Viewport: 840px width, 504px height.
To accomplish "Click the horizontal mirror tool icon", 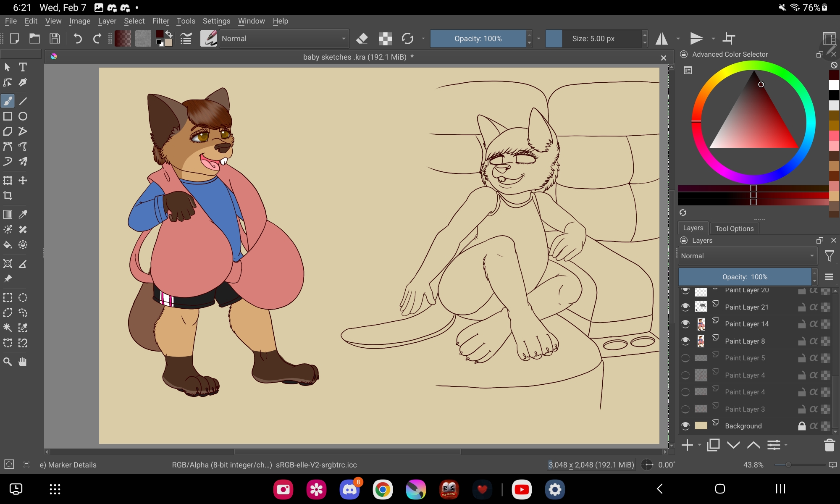I will click(x=662, y=39).
